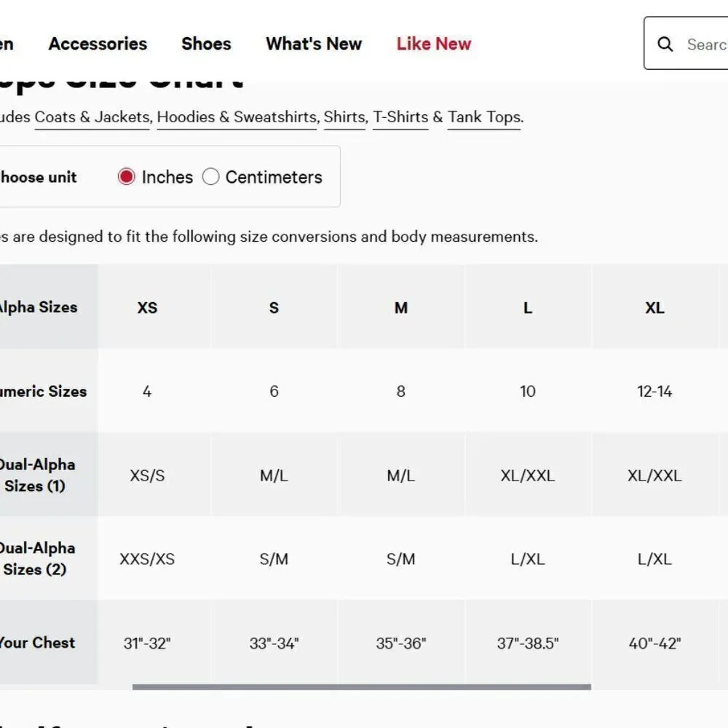This screenshot has width=728, height=728.
Task: Click the XXS/XS dual-alpha cell
Action: [147, 559]
